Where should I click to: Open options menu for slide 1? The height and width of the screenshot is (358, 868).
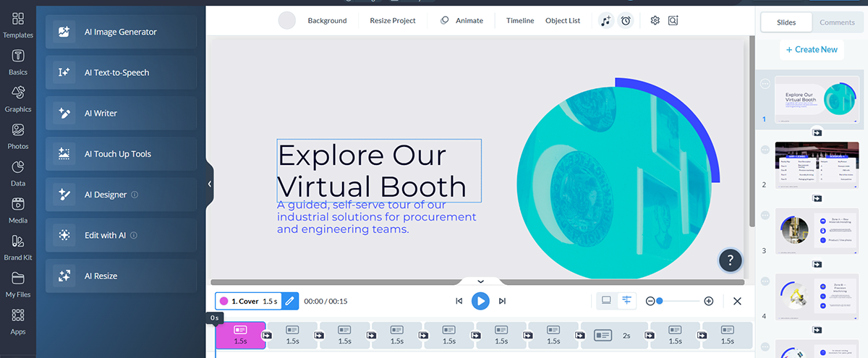tap(765, 84)
